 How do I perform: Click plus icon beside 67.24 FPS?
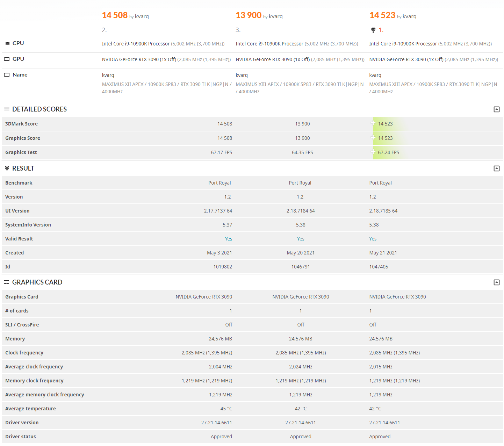(x=373, y=152)
